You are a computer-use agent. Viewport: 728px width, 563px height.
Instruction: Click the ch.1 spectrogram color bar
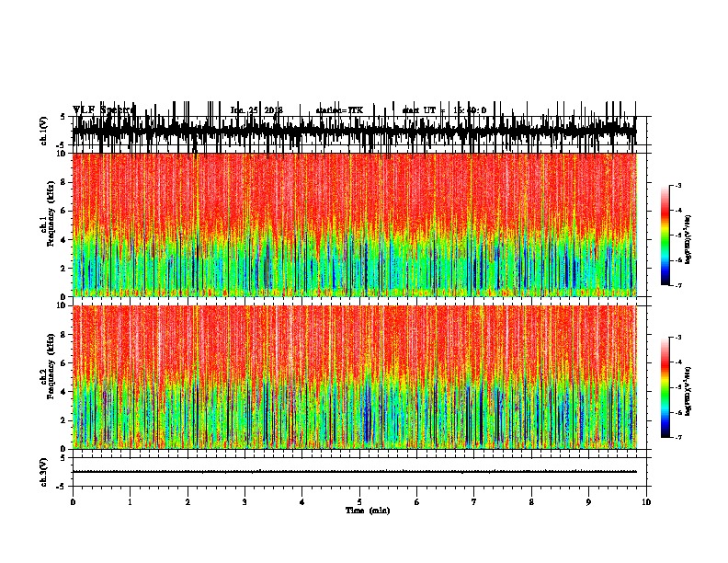click(665, 236)
